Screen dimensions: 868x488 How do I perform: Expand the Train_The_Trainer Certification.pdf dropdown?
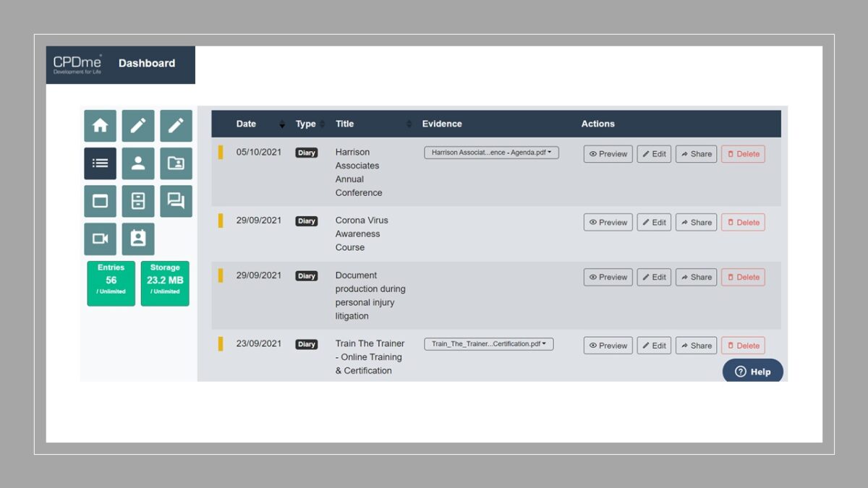point(488,343)
